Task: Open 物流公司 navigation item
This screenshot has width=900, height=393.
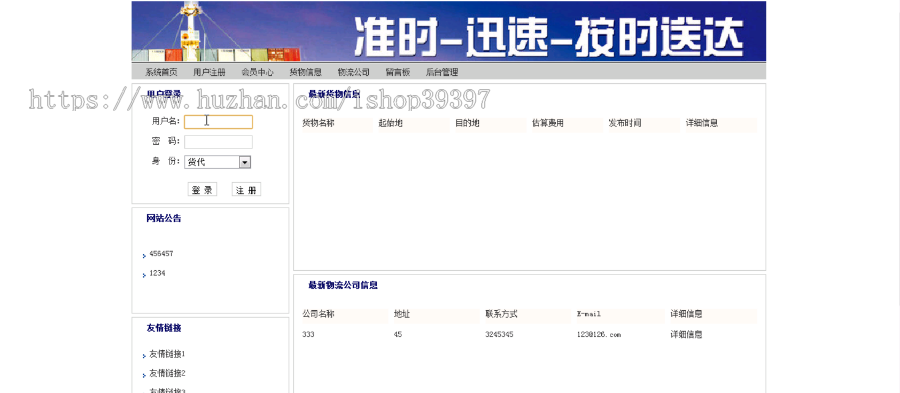Action: coord(354,72)
